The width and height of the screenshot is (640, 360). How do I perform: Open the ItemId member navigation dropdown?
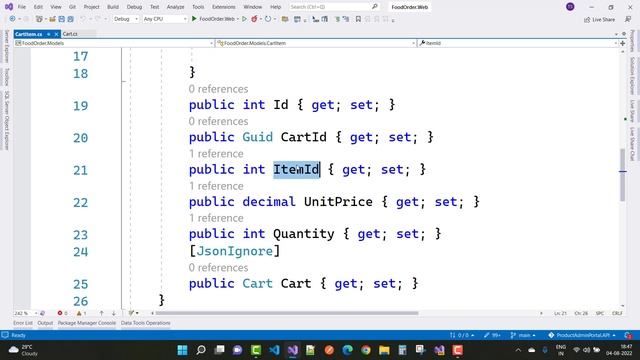pos(518,43)
